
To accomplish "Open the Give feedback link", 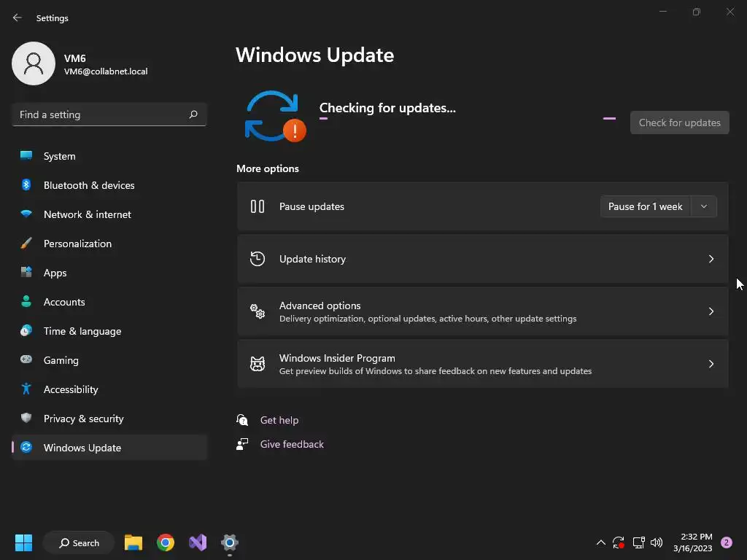I will coord(292,444).
